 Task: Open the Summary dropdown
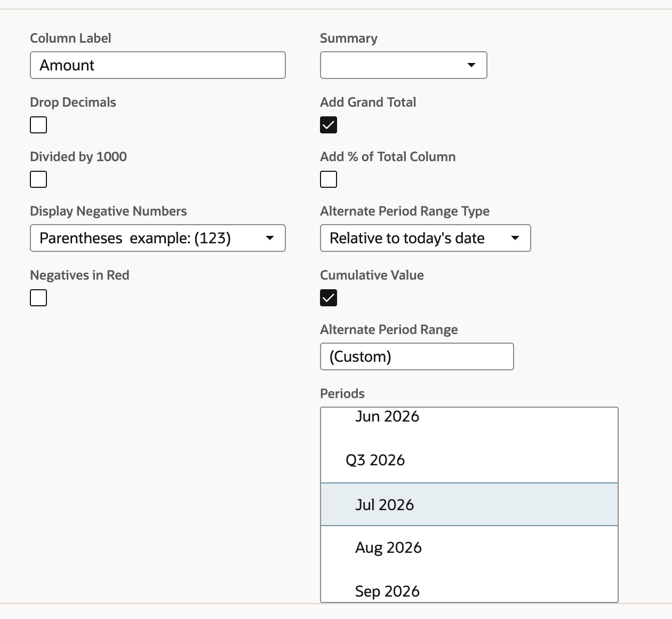[403, 65]
